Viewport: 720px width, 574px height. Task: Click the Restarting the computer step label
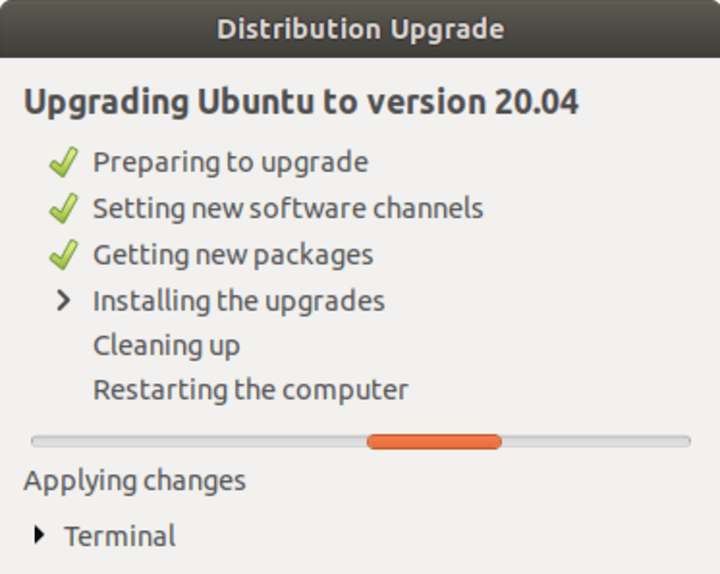(x=251, y=391)
